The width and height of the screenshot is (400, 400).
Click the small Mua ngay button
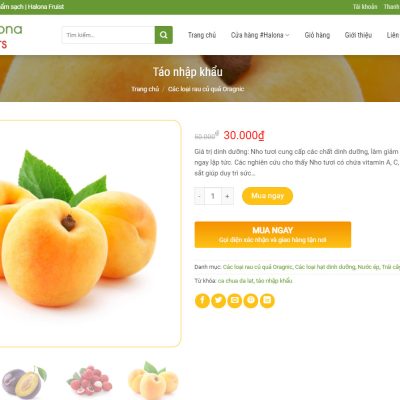click(x=267, y=196)
